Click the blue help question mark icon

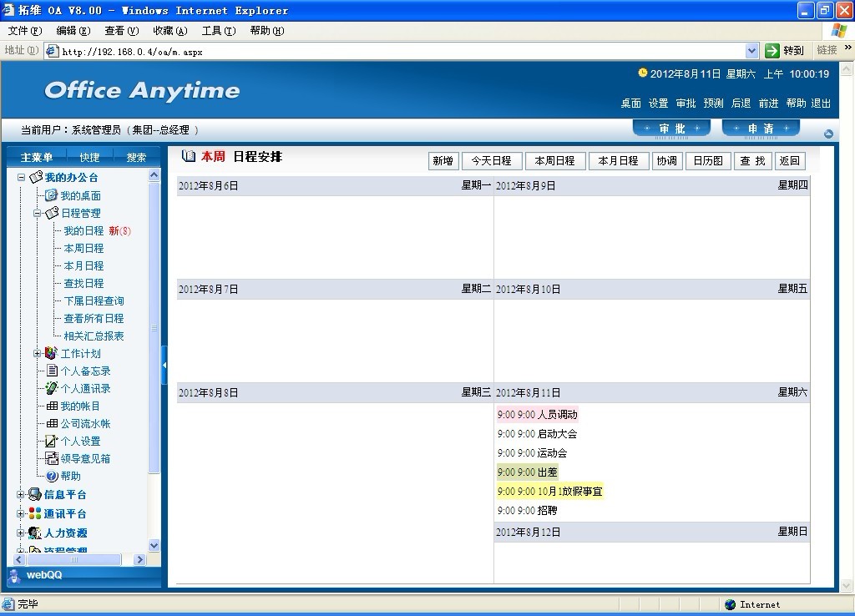click(52, 476)
